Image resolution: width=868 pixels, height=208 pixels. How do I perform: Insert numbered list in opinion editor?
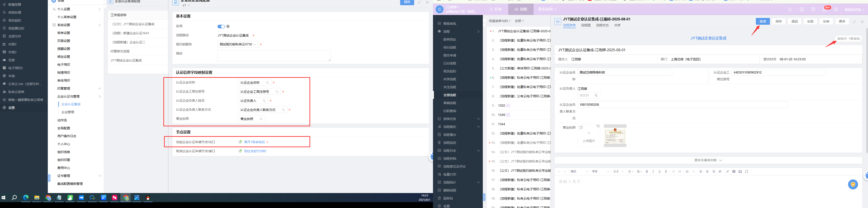pos(673,171)
